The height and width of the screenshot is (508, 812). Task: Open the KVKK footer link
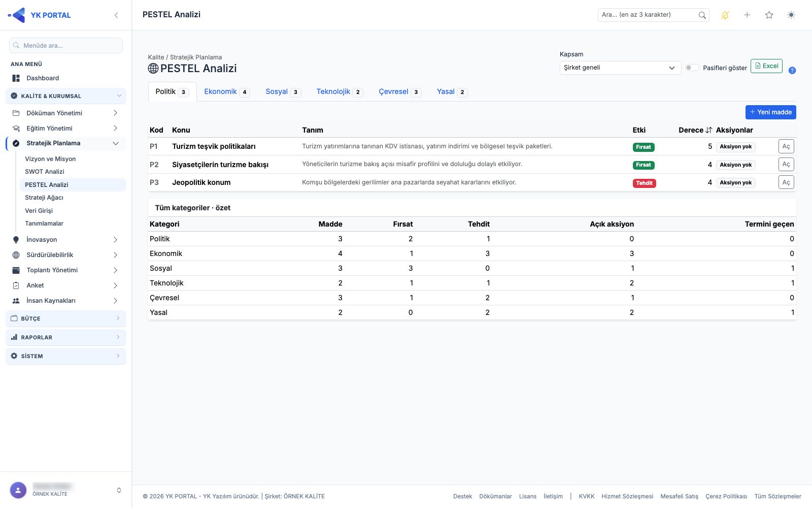586,496
